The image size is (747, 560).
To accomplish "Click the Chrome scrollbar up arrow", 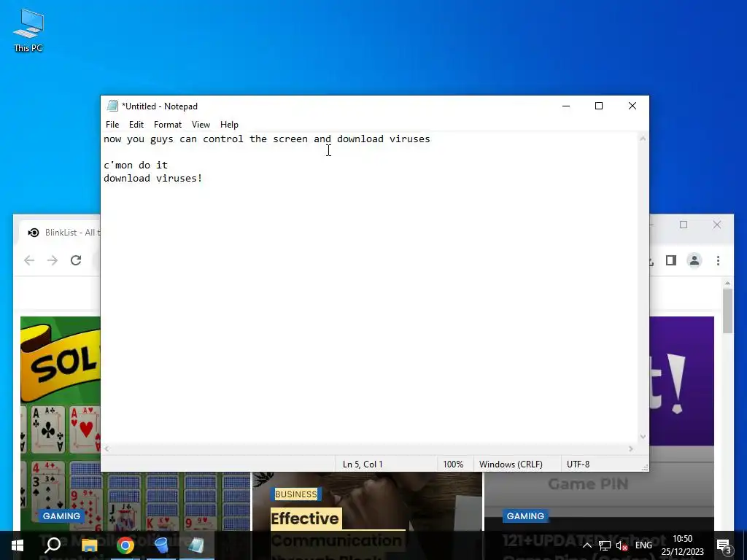I will click(727, 283).
